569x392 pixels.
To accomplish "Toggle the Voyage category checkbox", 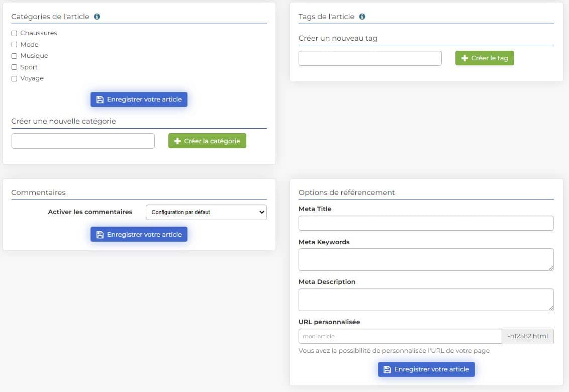I will tap(15, 78).
